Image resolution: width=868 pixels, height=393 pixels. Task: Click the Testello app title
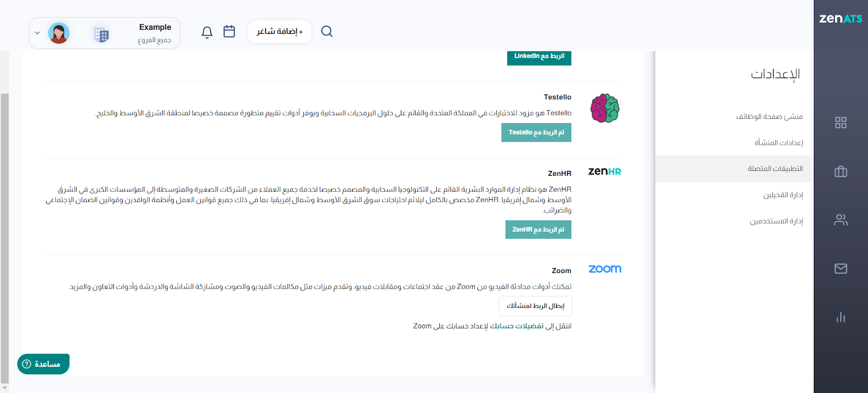pyautogui.click(x=557, y=97)
